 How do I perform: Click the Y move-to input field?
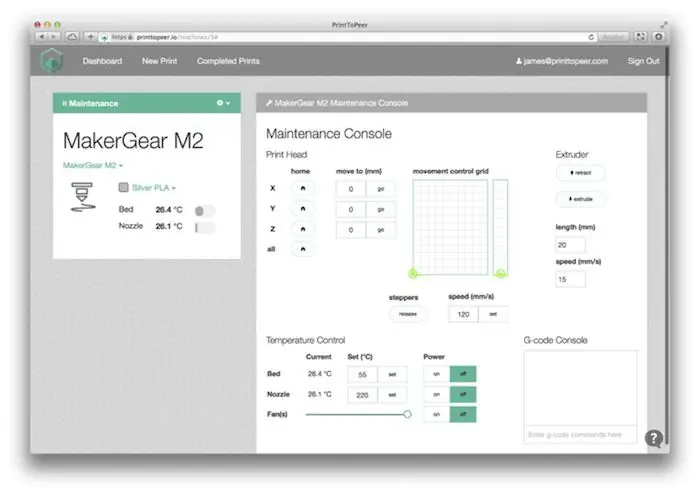351,209
